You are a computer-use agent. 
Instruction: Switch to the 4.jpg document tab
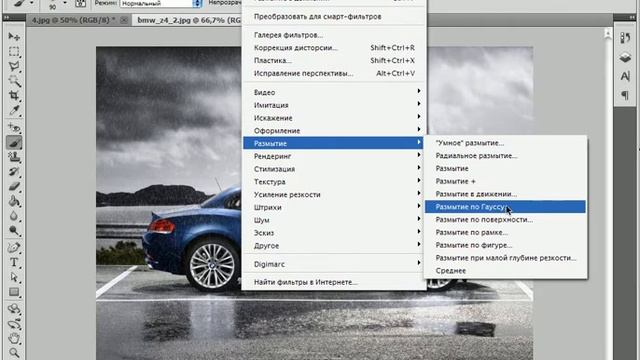click(73, 20)
